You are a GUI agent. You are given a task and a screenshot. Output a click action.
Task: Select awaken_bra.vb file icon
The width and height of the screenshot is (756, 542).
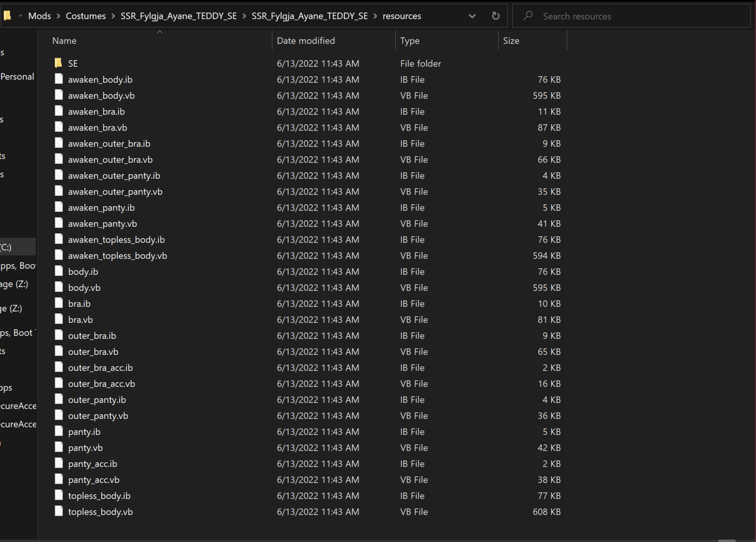tap(59, 127)
